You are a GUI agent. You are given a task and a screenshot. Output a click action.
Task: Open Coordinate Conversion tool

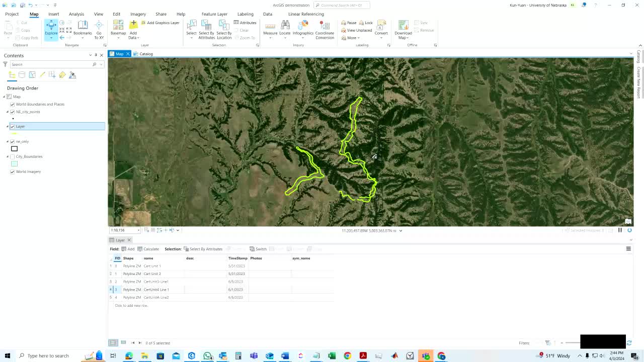pyautogui.click(x=325, y=29)
